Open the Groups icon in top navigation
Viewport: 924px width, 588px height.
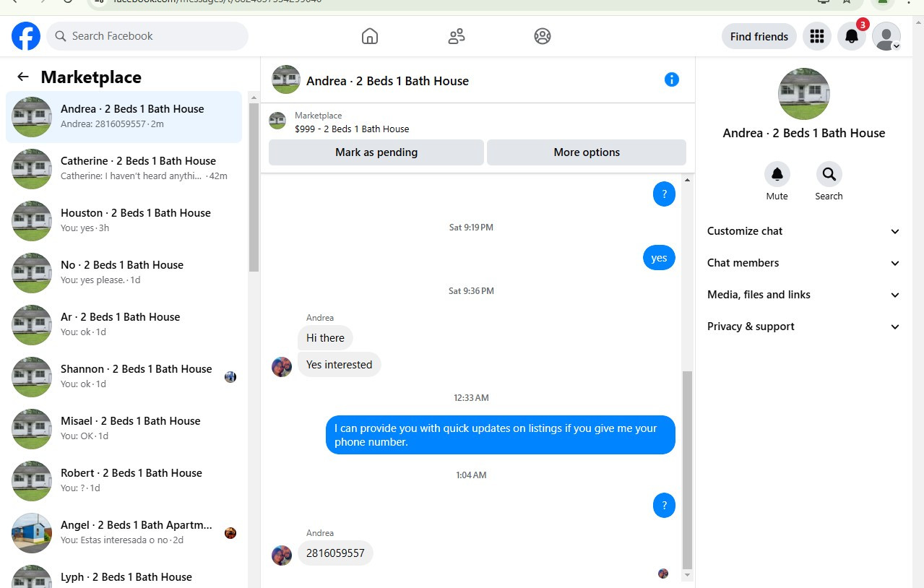tap(543, 36)
